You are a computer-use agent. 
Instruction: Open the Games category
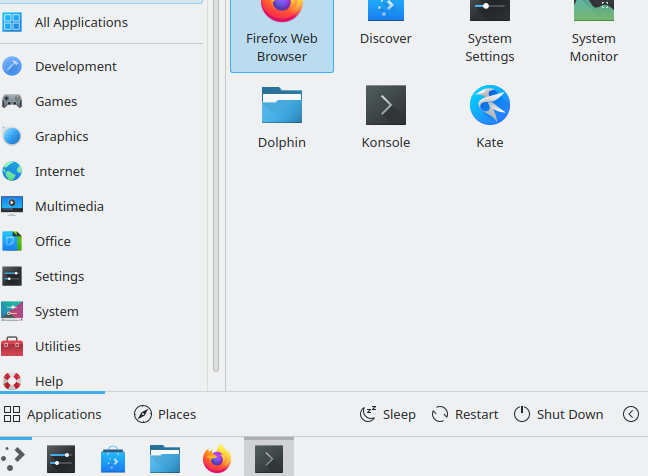pyautogui.click(x=101, y=101)
